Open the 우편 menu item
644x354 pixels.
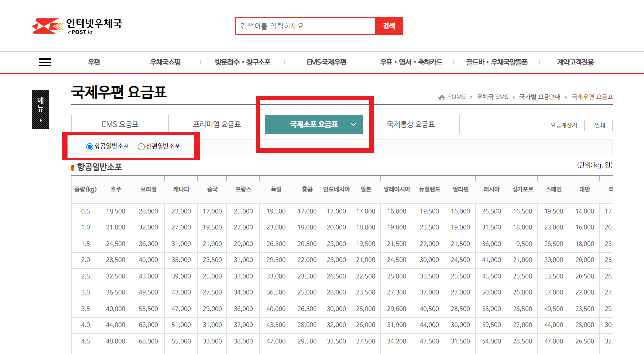point(94,62)
